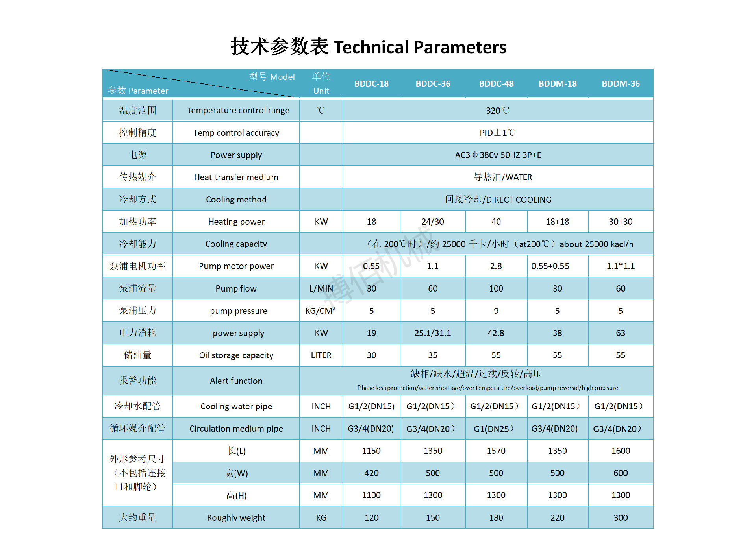Click the Roughly weight label

(x=236, y=518)
